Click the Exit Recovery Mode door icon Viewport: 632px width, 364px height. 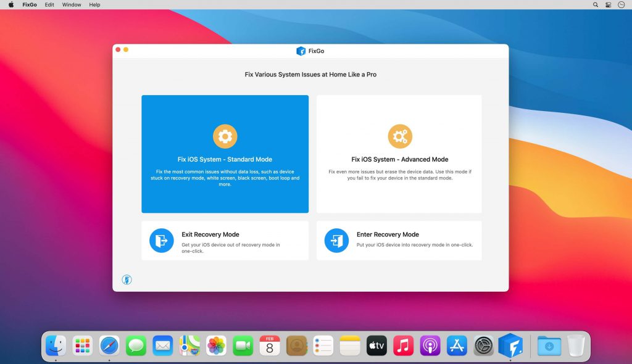click(x=161, y=241)
